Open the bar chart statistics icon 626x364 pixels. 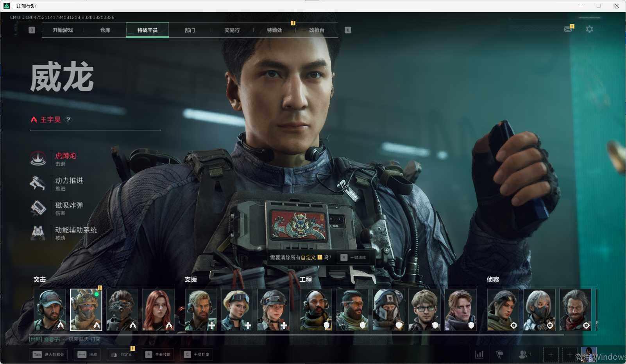(479, 355)
